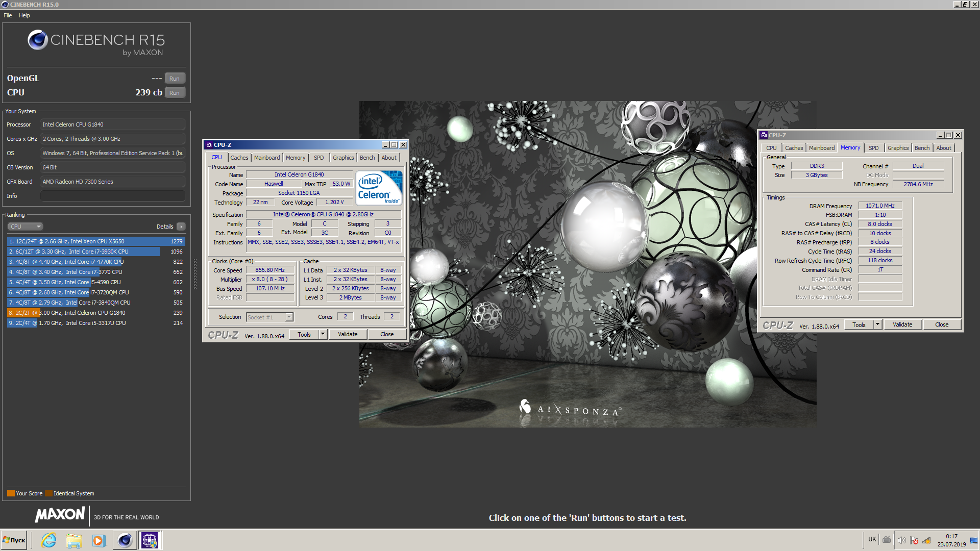The width and height of the screenshot is (980, 551).
Task: Open Internet Explorer from the taskbar
Action: (49, 540)
